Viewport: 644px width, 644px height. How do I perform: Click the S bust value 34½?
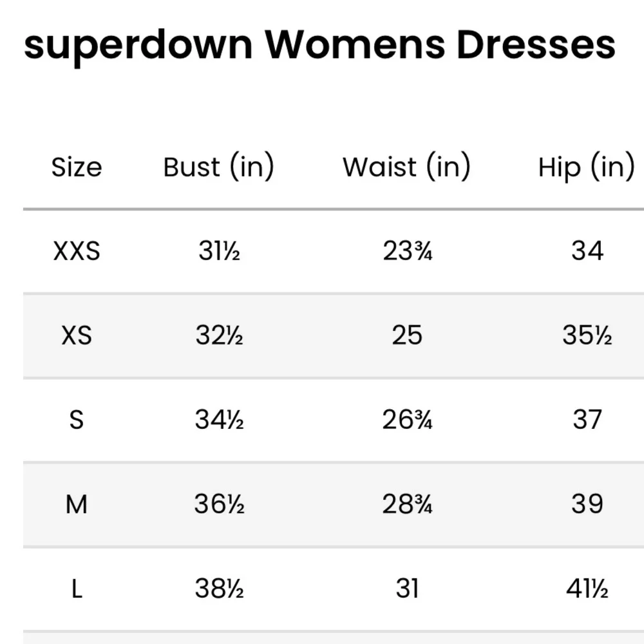coord(219,420)
